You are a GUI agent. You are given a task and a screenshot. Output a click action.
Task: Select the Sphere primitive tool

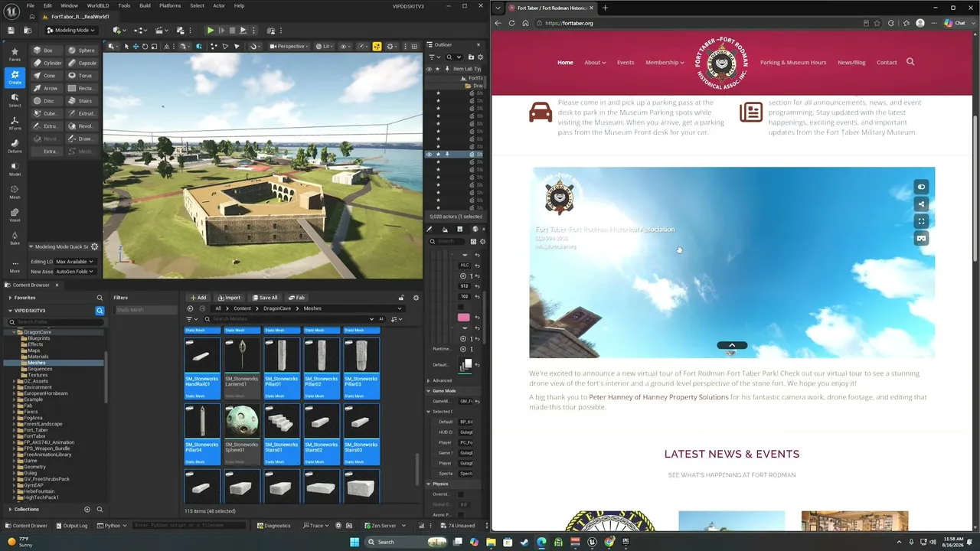tap(81, 51)
